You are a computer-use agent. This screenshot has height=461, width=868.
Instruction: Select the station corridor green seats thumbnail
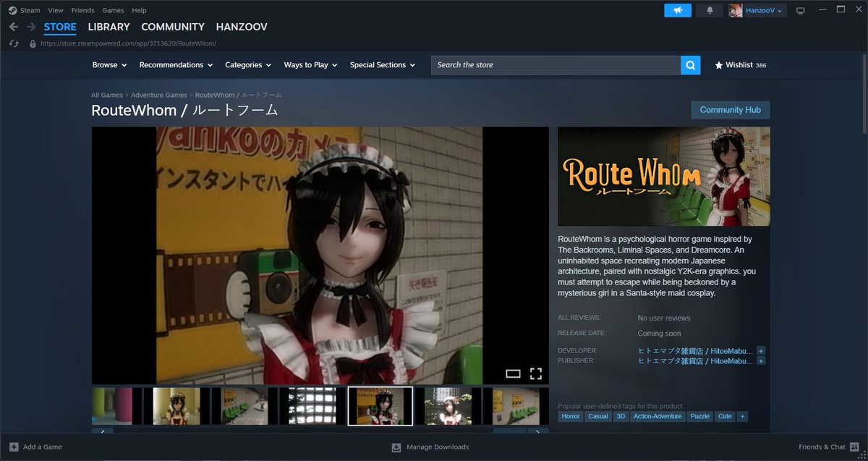(x=244, y=406)
